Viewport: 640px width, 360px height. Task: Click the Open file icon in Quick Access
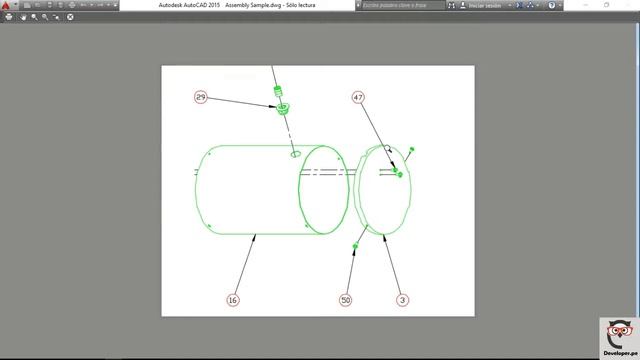[x=38, y=5]
